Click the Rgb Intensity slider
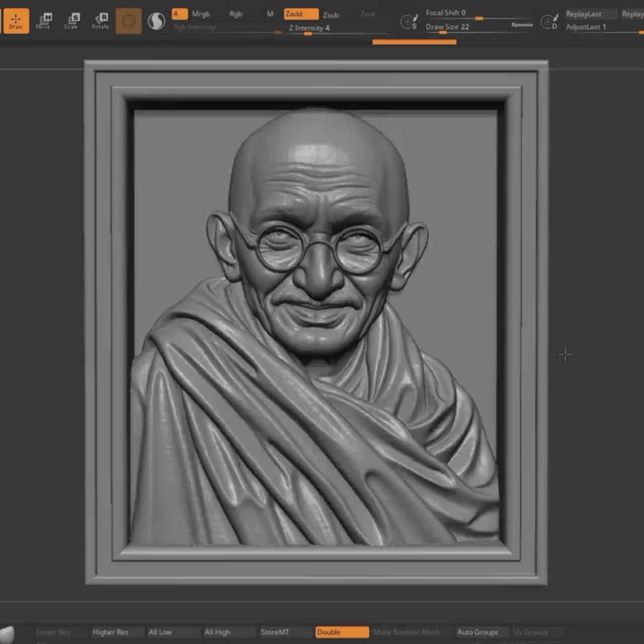 [x=227, y=28]
